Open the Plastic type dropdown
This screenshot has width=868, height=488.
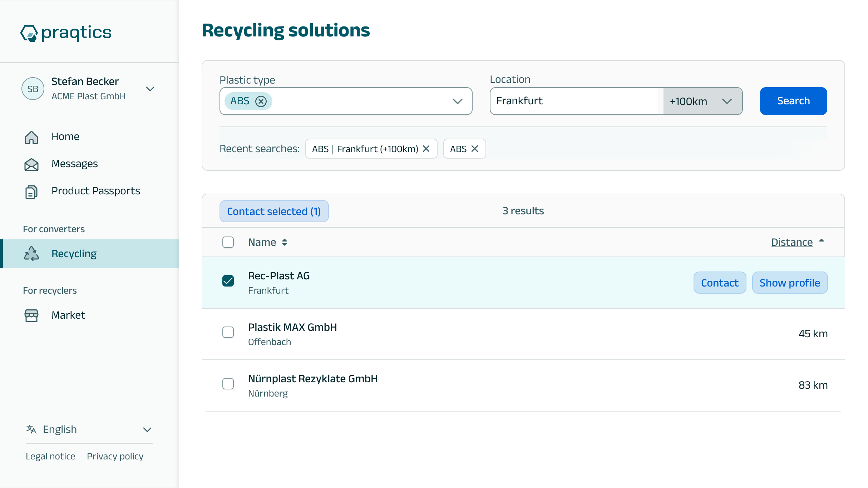(458, 101)
